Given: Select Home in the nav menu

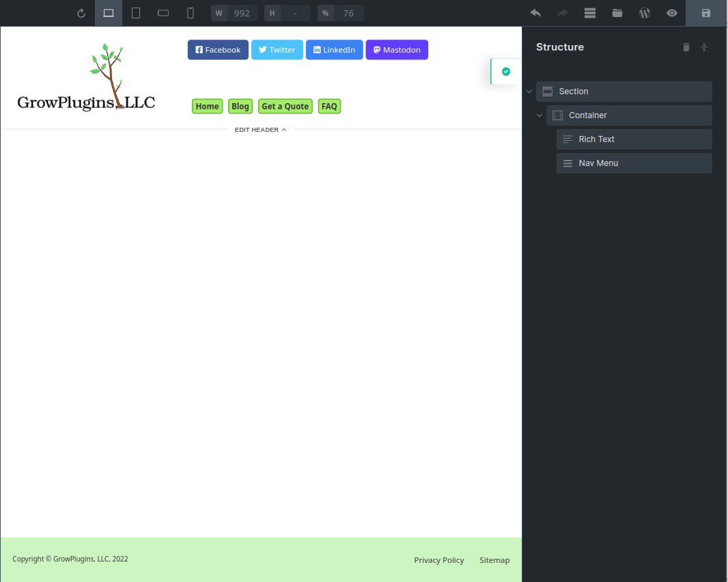Looking at the screenshot, I should [x=207, y=106].
